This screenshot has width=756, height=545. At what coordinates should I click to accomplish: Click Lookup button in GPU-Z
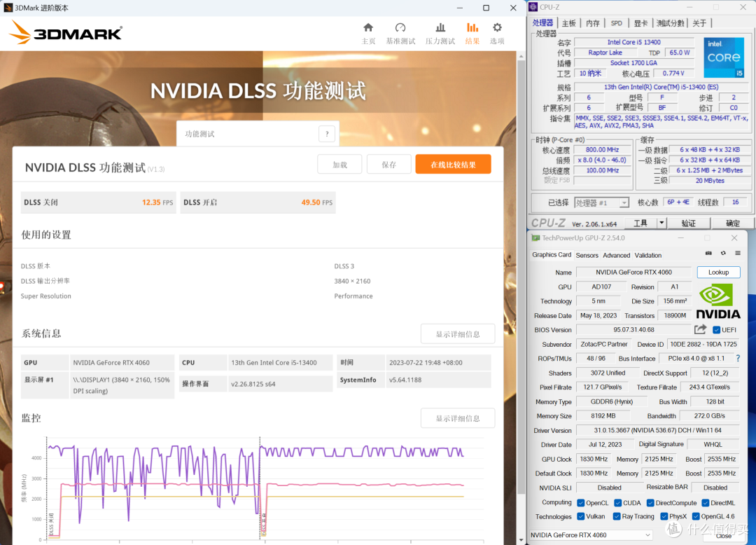pos(718,272)
